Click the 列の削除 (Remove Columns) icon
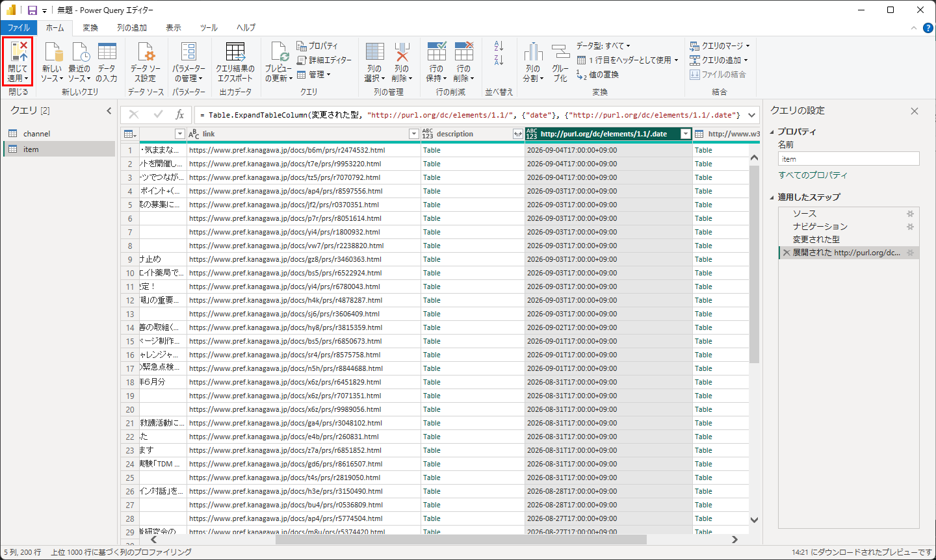The width and height of the screenshot is (936, 560). (402, 52)
